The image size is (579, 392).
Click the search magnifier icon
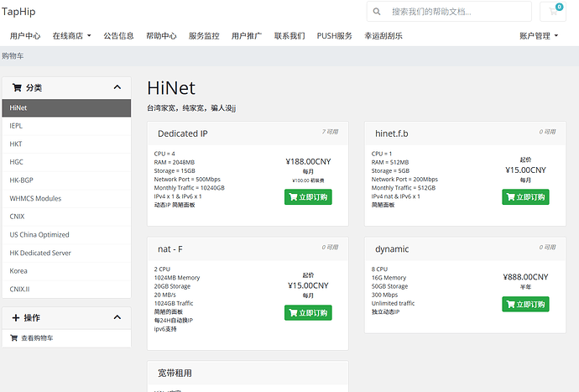(376, 12)
